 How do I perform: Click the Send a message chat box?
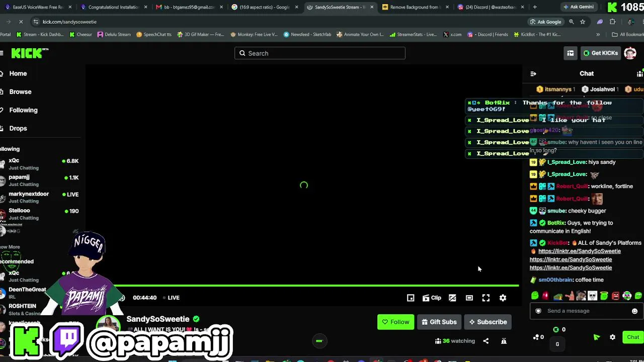point(587,311)
